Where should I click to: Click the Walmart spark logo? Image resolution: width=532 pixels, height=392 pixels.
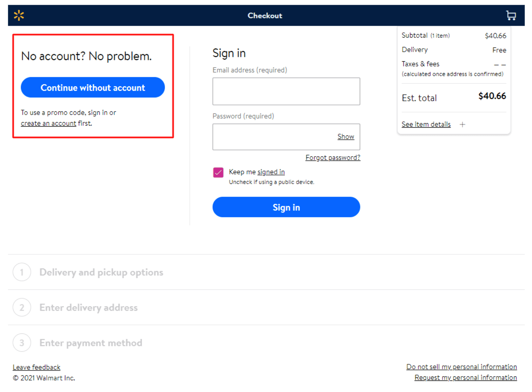coord(19,15)
